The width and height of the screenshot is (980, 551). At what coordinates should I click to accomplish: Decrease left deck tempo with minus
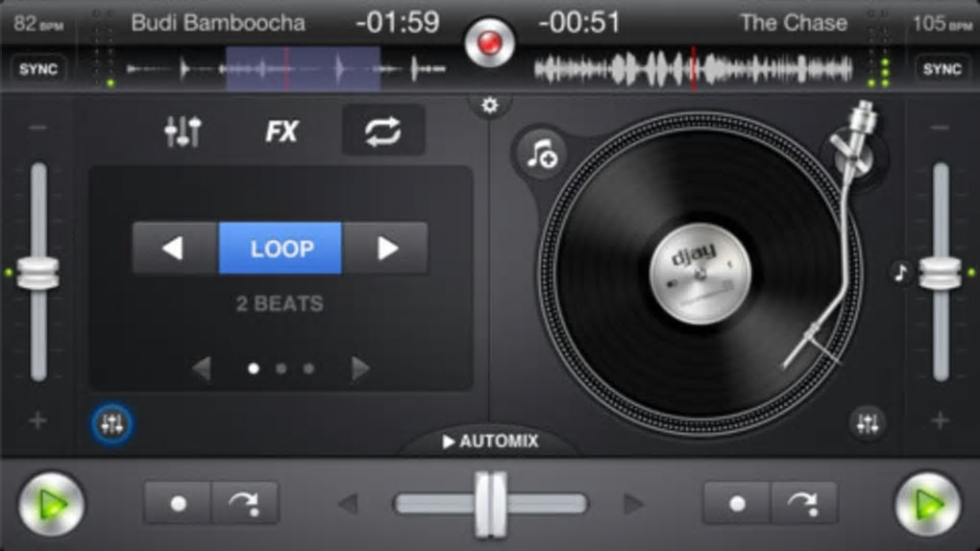(x=38, y=128)
